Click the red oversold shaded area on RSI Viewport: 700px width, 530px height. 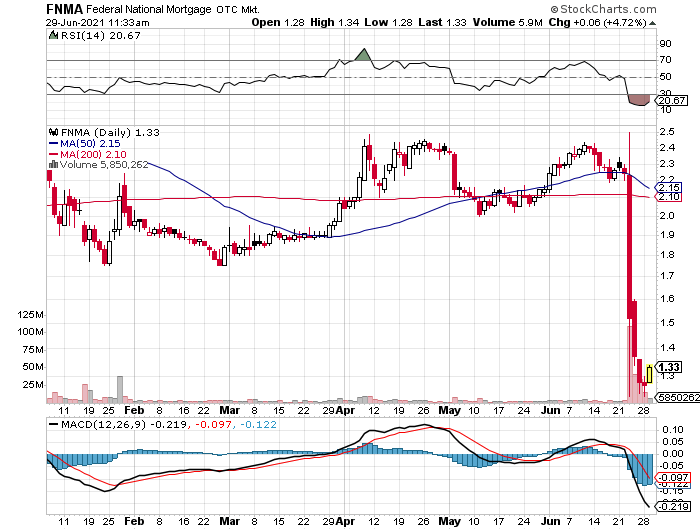pos(638,100)
